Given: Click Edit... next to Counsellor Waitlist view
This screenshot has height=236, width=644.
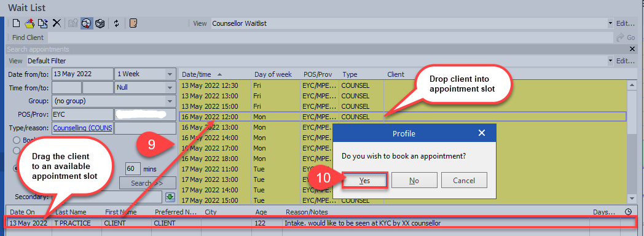Looking at the screenshot, I should [x=626, y=23].
